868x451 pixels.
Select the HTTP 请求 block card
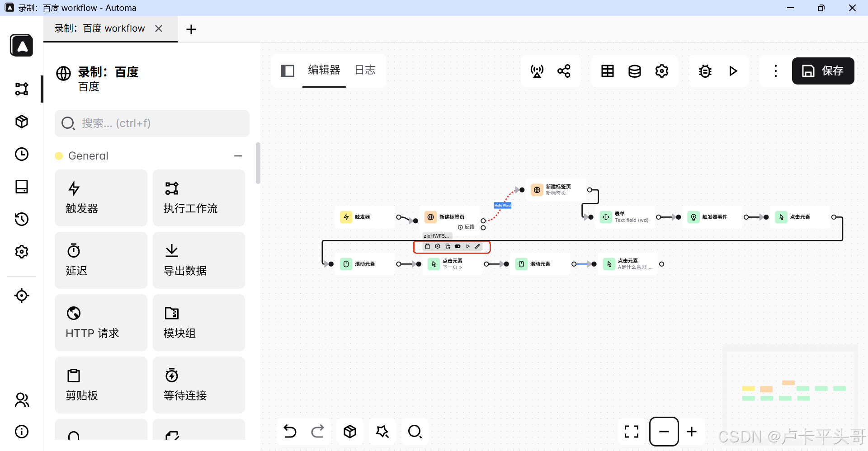[101, 323]
